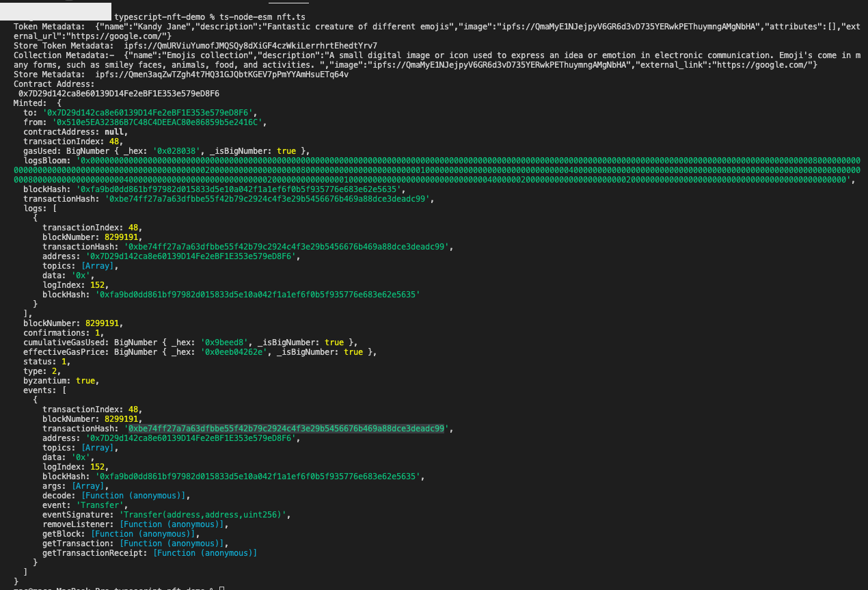Click the contractAddress null value
Image resolution: width=868 pixels, height=590 pixels.
(x=114, y=131)
